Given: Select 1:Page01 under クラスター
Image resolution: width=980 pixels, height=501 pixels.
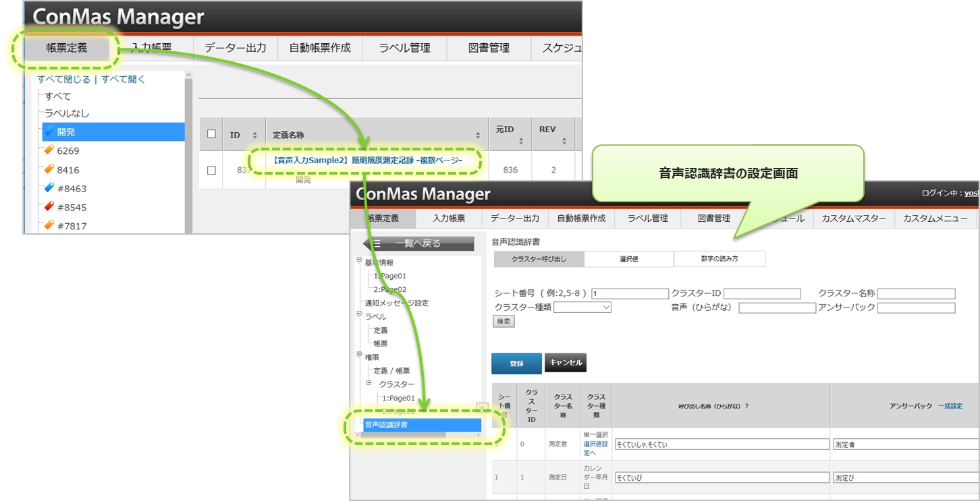Looking at the screenshot, I should pos(398,398).
